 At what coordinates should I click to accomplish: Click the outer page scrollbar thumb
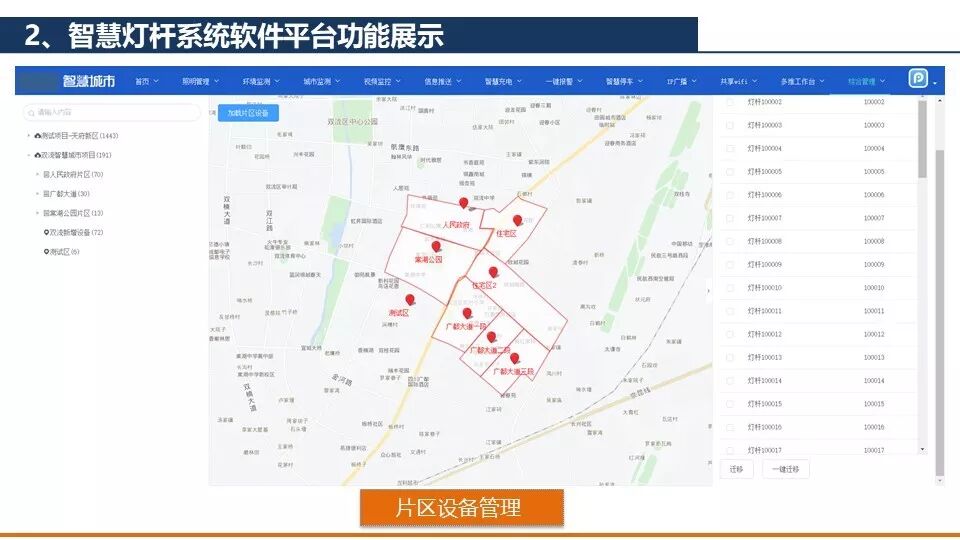click(940, 312)
